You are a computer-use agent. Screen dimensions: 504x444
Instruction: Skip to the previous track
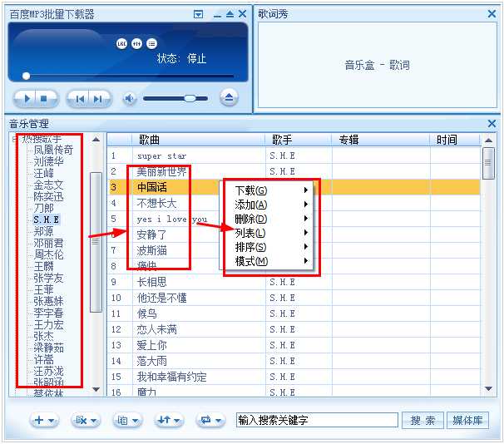coord(80,99)
